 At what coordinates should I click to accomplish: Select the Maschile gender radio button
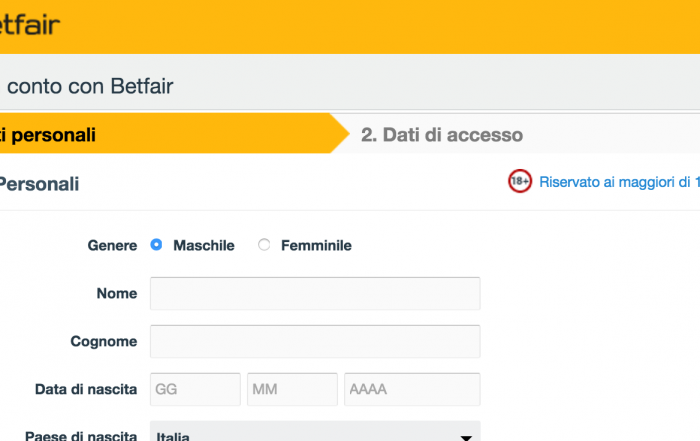156,245
